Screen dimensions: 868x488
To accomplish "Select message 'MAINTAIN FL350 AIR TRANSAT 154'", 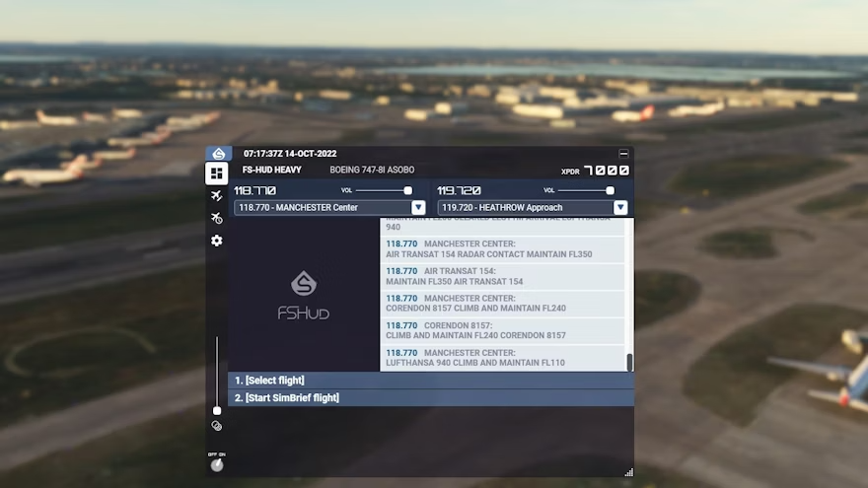I will point(503,276).
